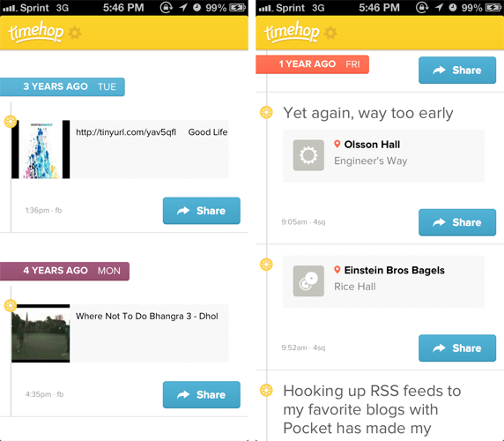This screenshot has height=441, width=504.
Task: Select the 3 YEARS AGO TUE label
Action: (x=63, y=86)
